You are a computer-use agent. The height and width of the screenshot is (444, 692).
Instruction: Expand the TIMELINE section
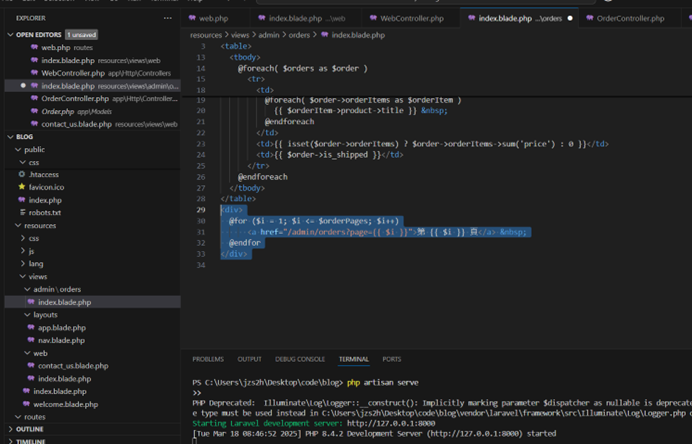[11, 441]
